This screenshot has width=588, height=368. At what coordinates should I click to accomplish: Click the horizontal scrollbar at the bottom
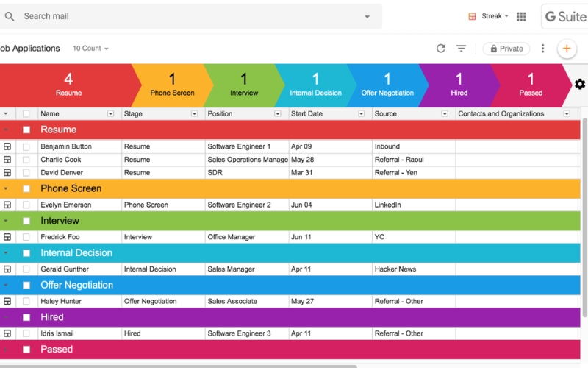[178, 366]
